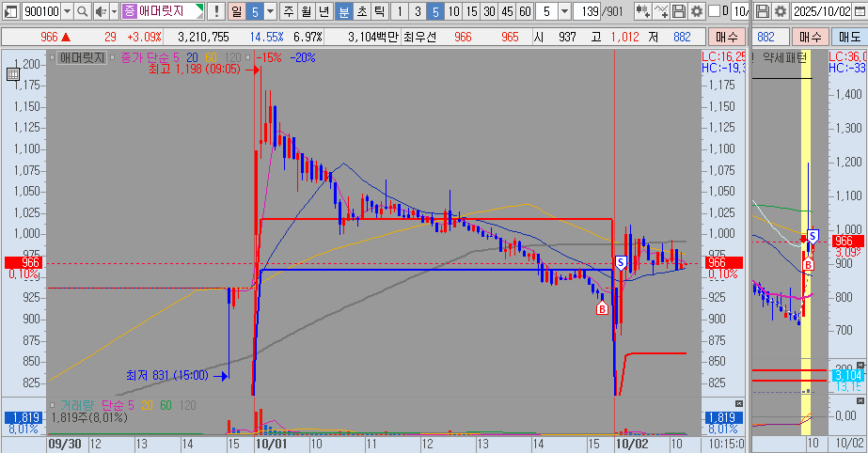
Task: Expand the speaker options dropdown arrow
Action: [x=114, y=11]
